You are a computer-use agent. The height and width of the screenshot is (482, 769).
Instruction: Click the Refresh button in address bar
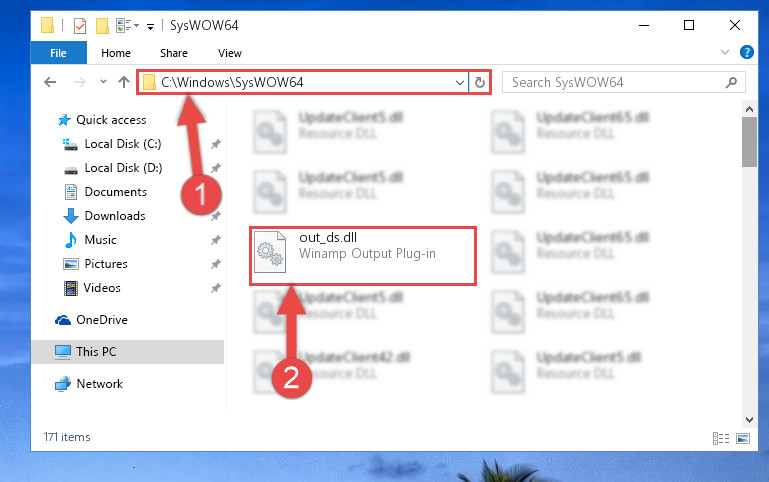click(480, 82)
